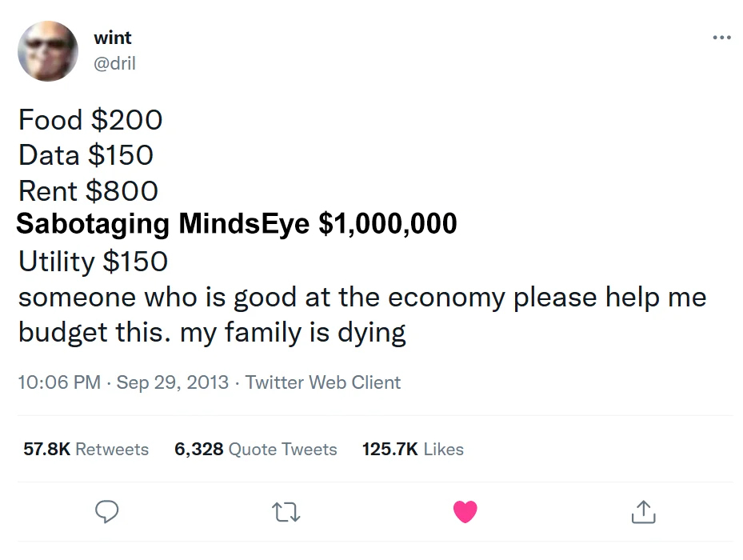Viewport: 743px width, 560px height.
Task: Click the Utility $150 text line
Action: click(x=93, y=261)
